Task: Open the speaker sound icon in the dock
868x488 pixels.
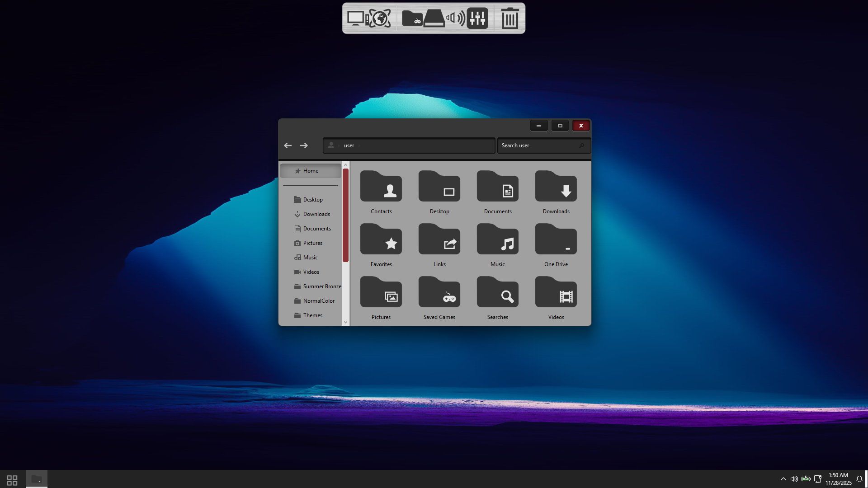Action: point(455,18)
